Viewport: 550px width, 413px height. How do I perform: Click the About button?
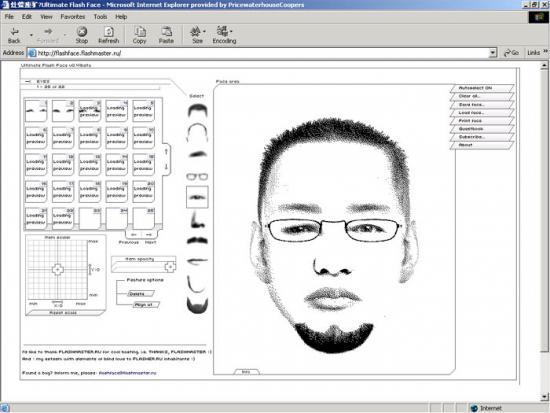(481, 145)
